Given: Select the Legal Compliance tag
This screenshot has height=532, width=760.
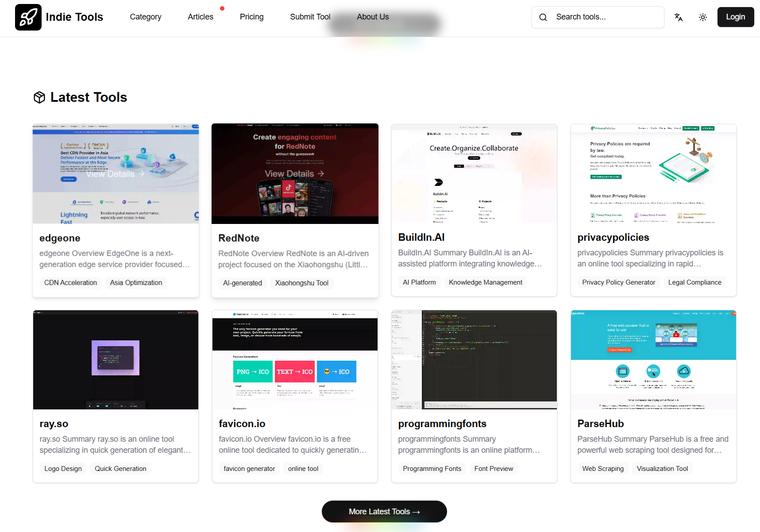Looking at the screenshot, I should (694, 282).
